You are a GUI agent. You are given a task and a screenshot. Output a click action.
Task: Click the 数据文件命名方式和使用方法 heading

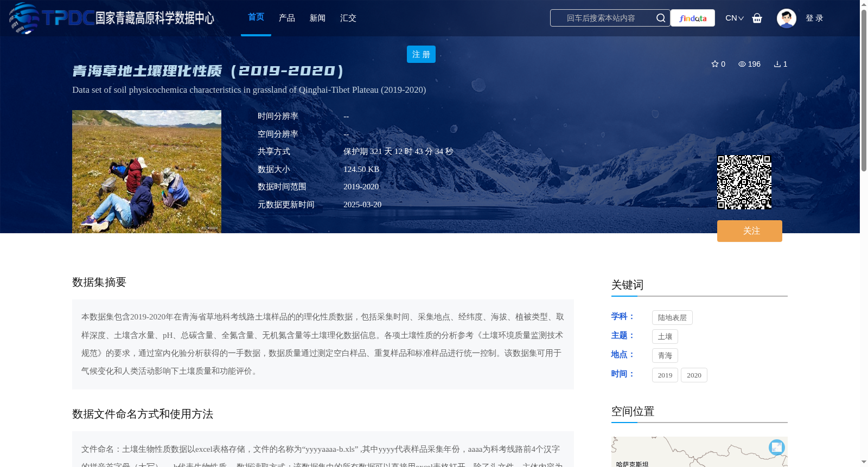point(143,414)
